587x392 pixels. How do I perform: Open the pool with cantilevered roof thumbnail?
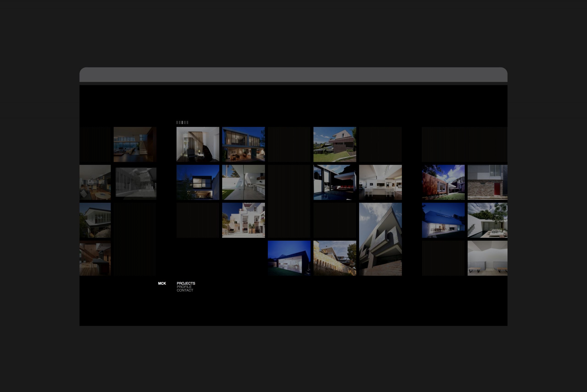pyautogui.click(x=335, y=182)
